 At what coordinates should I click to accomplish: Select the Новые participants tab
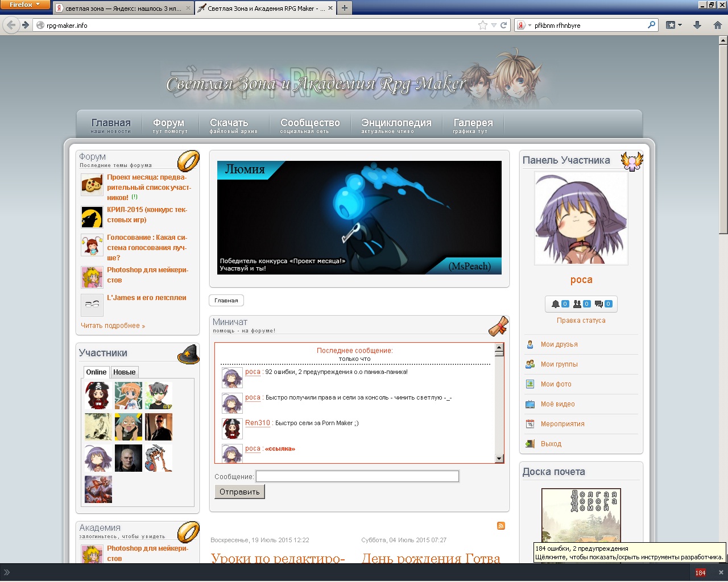click(x=124, y=372)
